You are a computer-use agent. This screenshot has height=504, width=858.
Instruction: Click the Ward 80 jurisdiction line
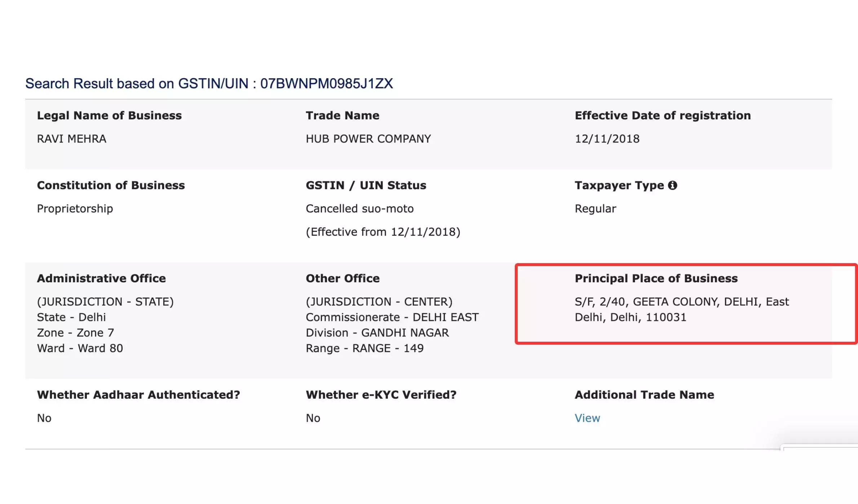point(80,348)
